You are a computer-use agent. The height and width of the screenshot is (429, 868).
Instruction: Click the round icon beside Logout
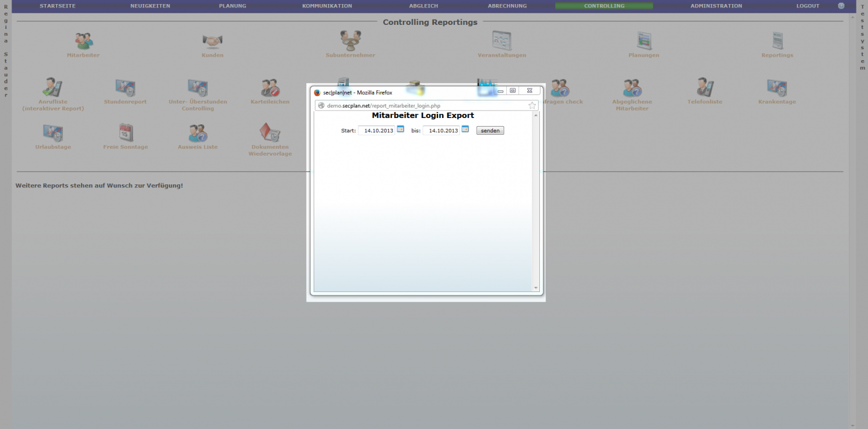[841, 6]
